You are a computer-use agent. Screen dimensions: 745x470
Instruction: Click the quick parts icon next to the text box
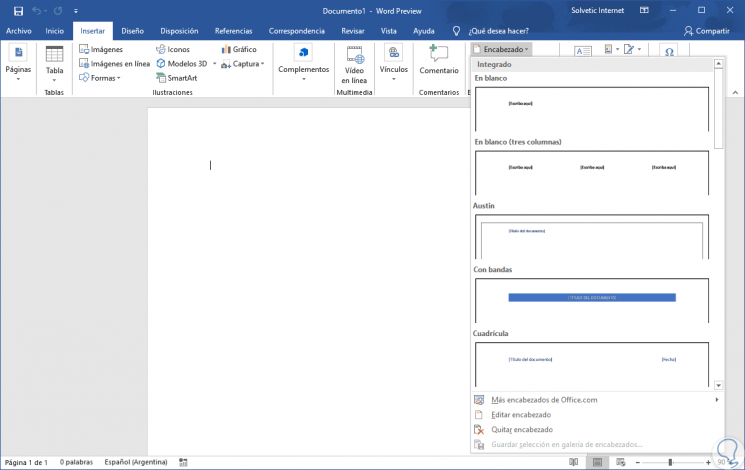[x=611, y=49]
